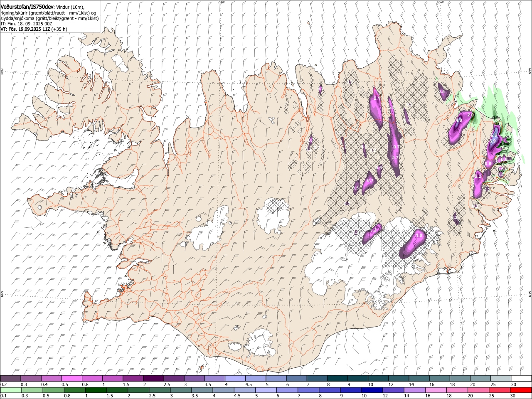The image size is (532, 399).
Task: Pick the lower legend swatch labelled 8
Action: click(329, 390)
